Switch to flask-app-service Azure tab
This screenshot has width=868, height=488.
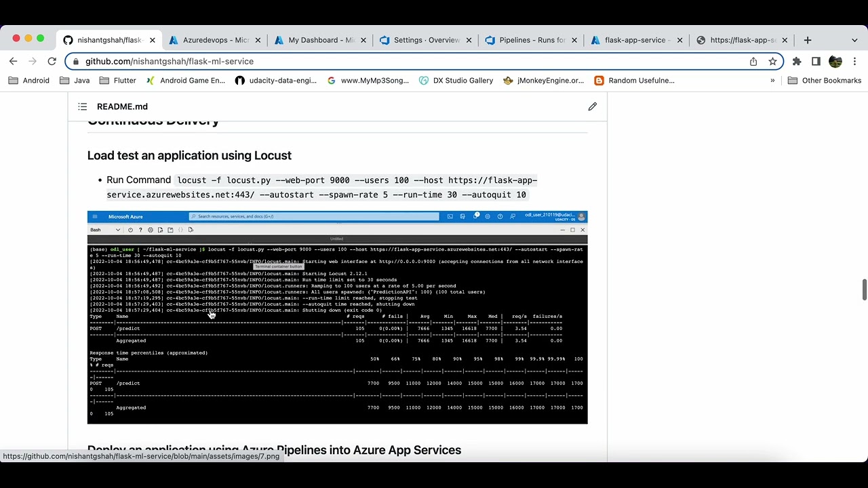637,40
